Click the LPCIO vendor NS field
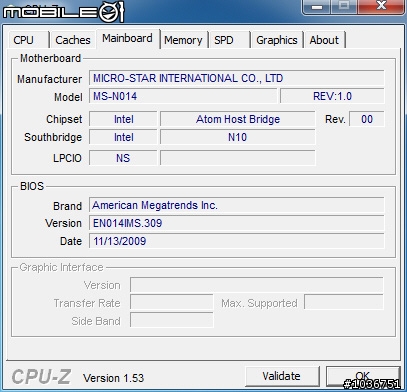This screenshot has height=392, width=407. click(123, 158)
